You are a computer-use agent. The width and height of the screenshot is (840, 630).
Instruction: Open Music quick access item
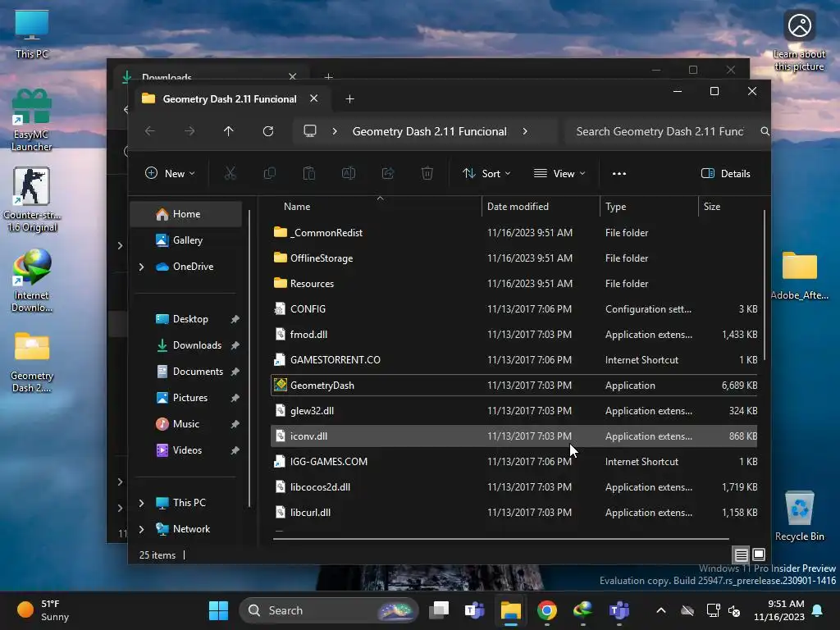[x=186, y=424]
